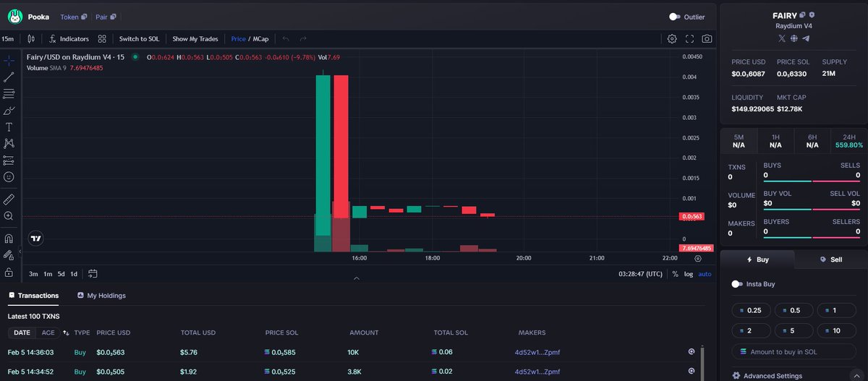This screenshot has height=381, width=868.
Task: Click the Pooka rabbit logo
Action: tap(14, 16)
